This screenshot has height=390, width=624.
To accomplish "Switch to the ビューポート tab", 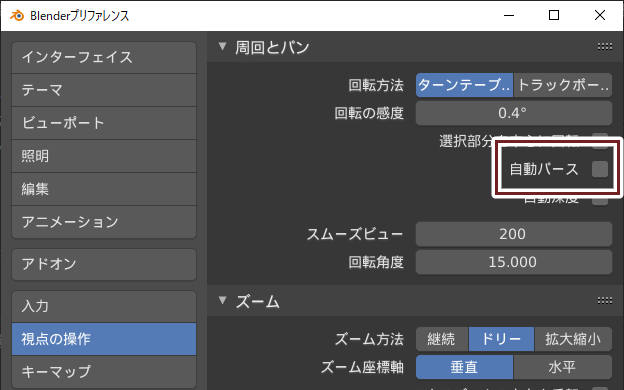I will [104, 123].
